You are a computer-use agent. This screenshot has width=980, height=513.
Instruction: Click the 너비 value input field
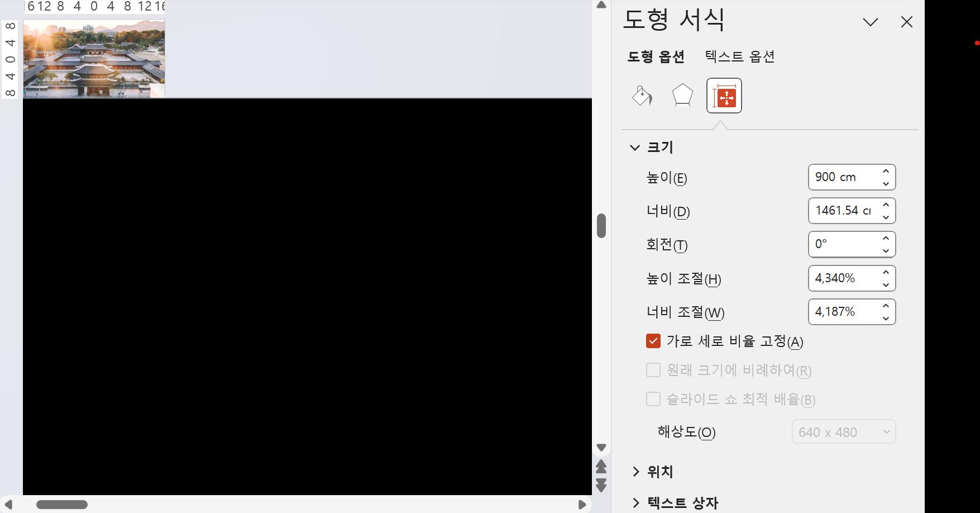843,211
